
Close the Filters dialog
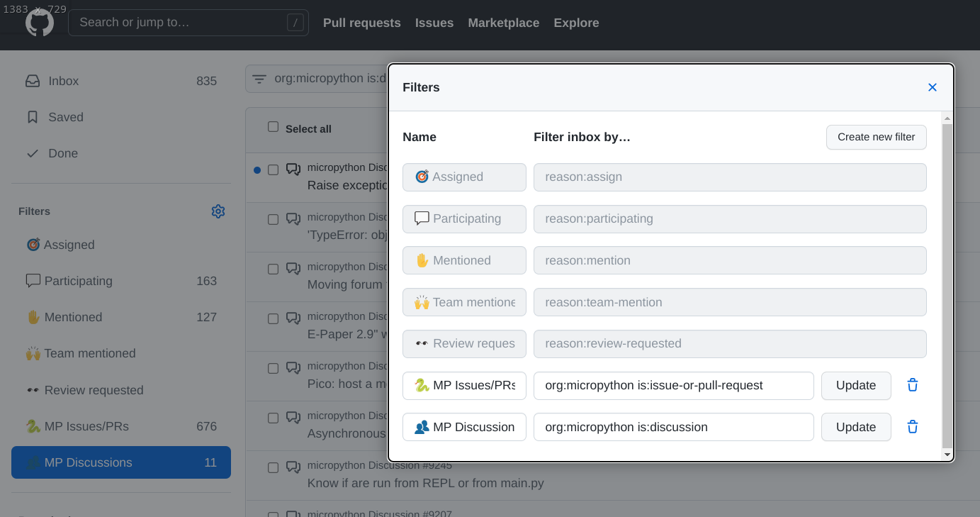[933, 87]
